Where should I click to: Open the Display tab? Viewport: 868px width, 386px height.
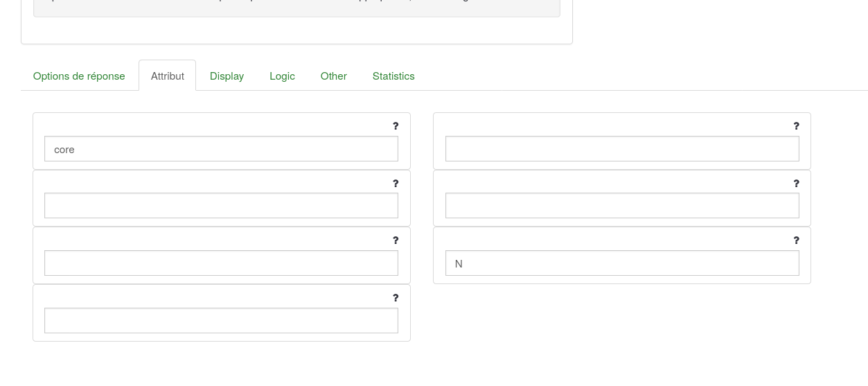click(x=227, y=76)
